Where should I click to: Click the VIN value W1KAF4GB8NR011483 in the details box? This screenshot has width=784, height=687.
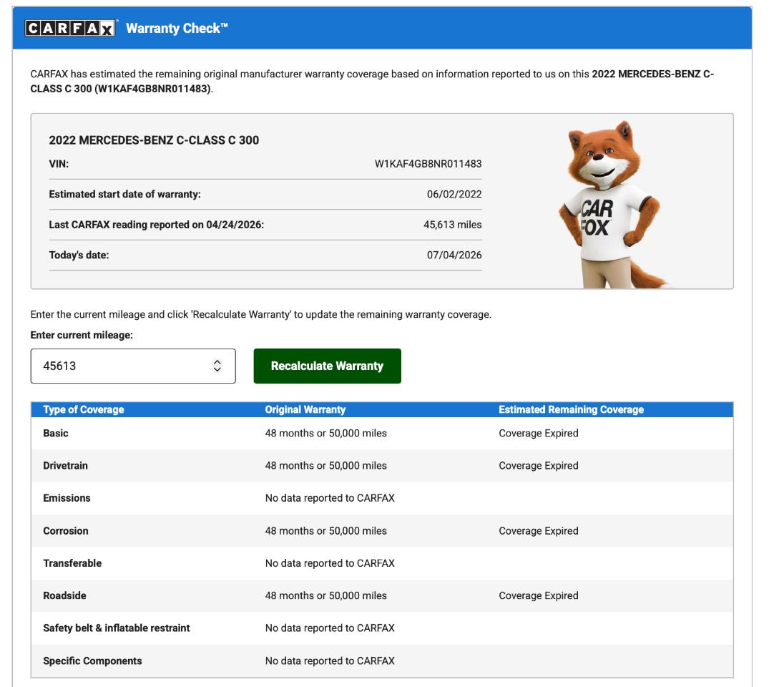coord(428,164)
